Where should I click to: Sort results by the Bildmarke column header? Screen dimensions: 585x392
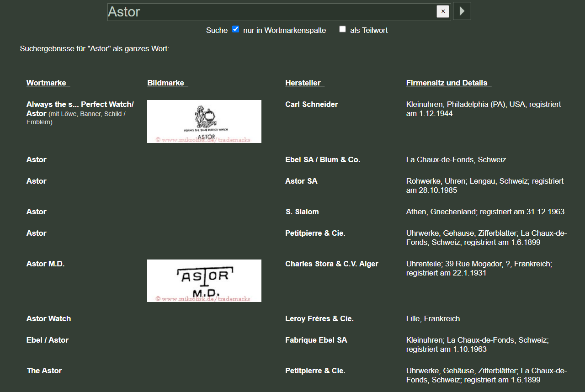tap(167, 83)
